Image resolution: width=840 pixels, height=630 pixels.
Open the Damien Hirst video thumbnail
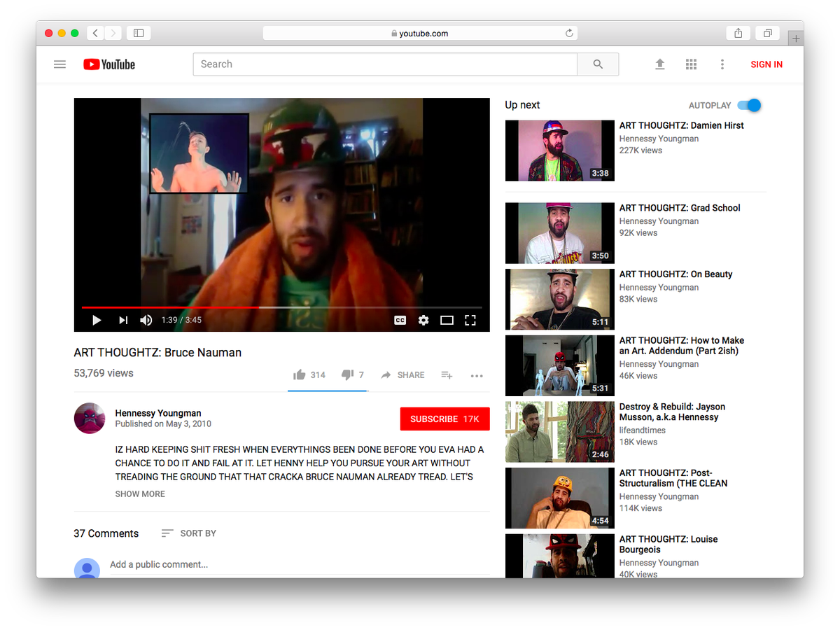coord(560,150)
